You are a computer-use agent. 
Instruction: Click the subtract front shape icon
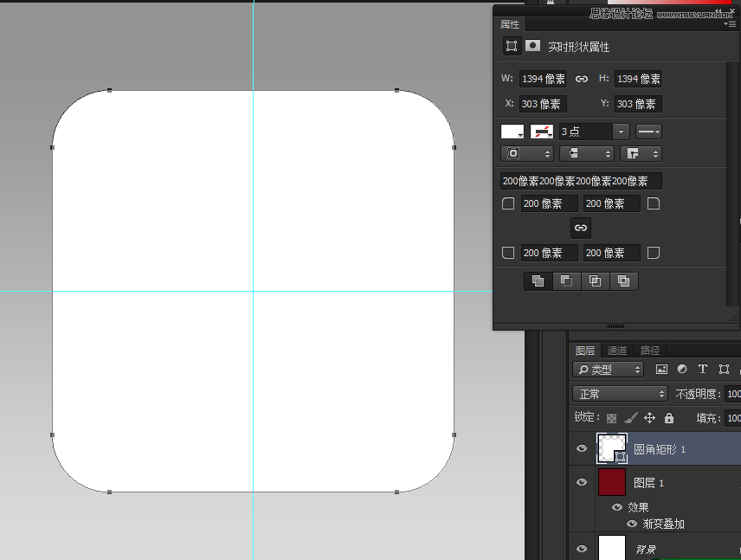[x=567, y=281]
